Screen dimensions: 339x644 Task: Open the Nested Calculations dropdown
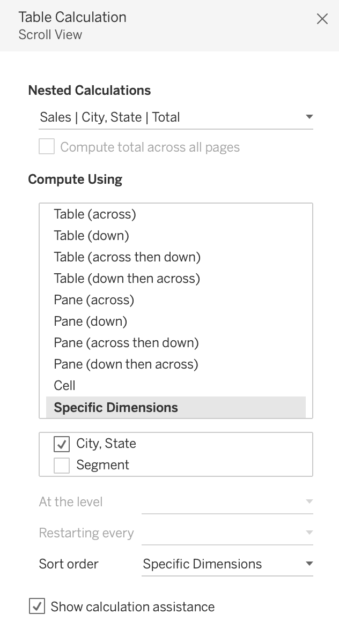click(309, 117)
